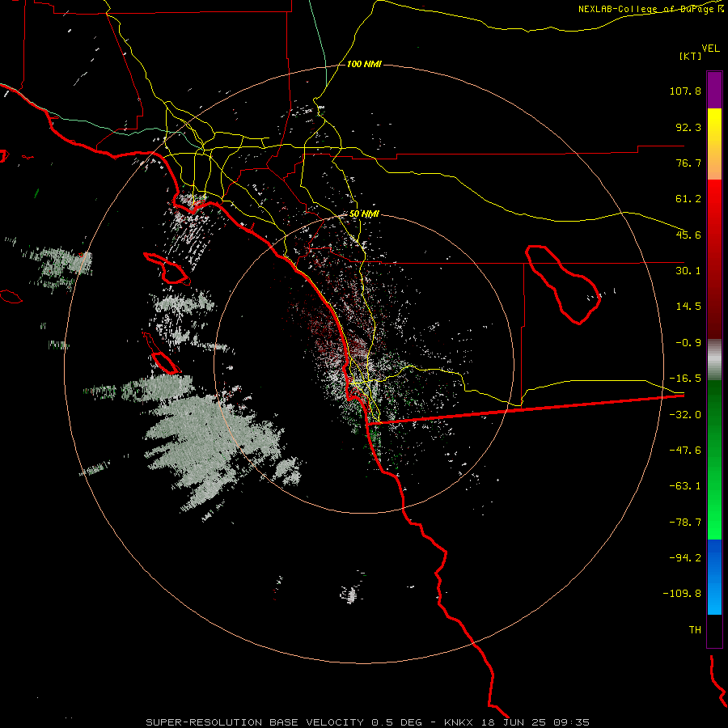The image size is (728, 728).
Task: Select the 30.1 legend value
Action: point(688,271)
